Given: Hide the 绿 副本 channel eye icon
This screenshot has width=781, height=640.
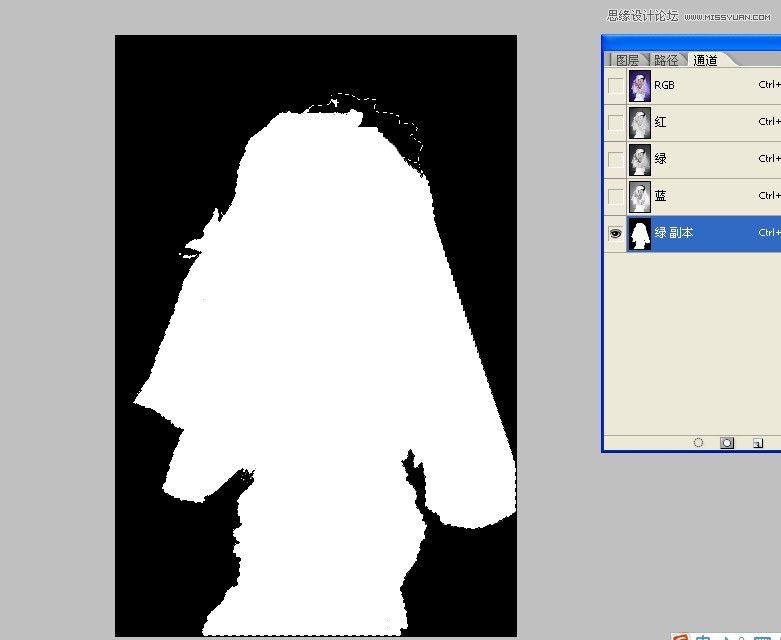Looking at the screenshot, I should 616,233.
